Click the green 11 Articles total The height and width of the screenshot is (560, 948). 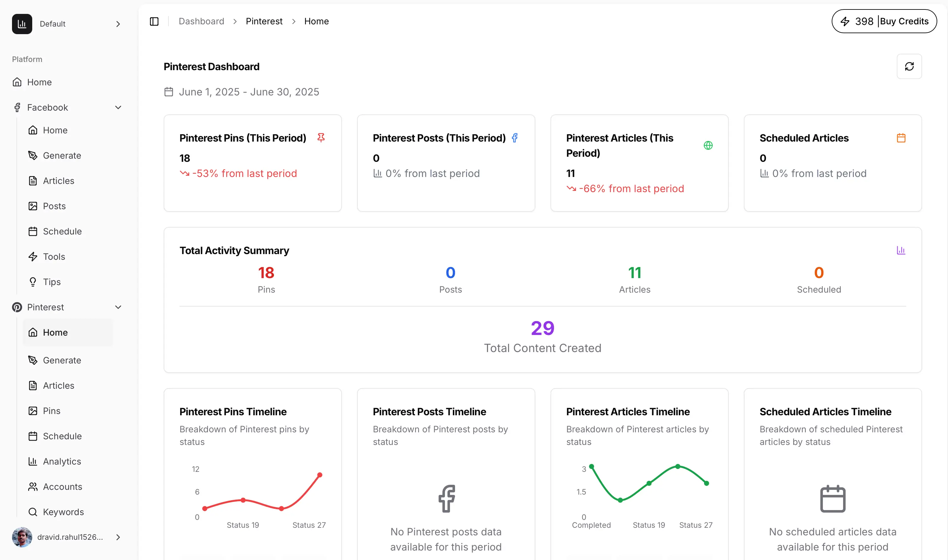(x=635, y=272)
